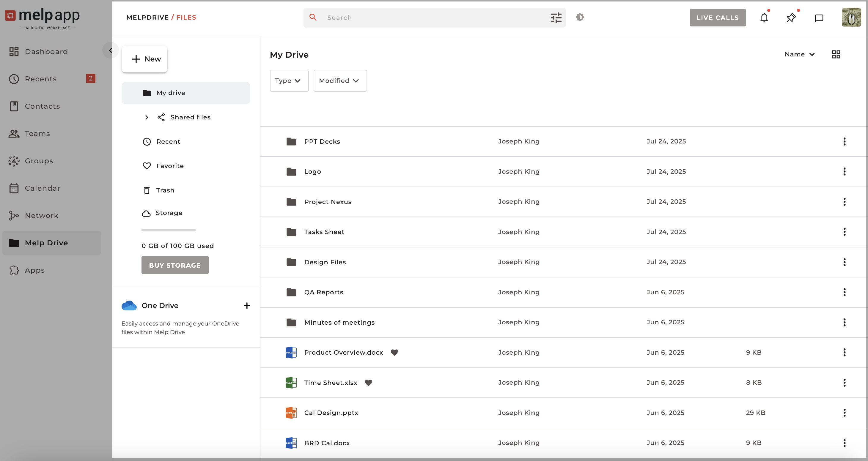The height and width of the screenshot is (461, 868).
Task: Open the Name sort dropdown
Action: click(799, 54)
